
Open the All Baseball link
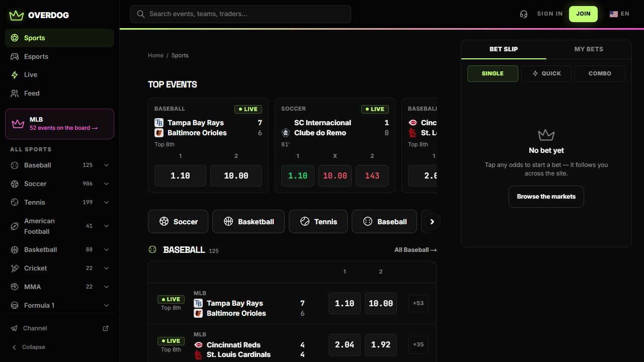tap(416, 250)
